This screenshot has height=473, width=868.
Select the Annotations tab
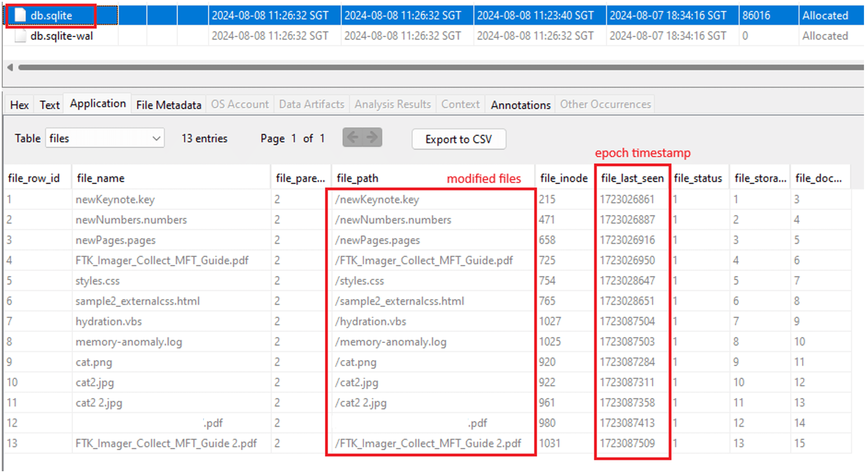(520, 105)
